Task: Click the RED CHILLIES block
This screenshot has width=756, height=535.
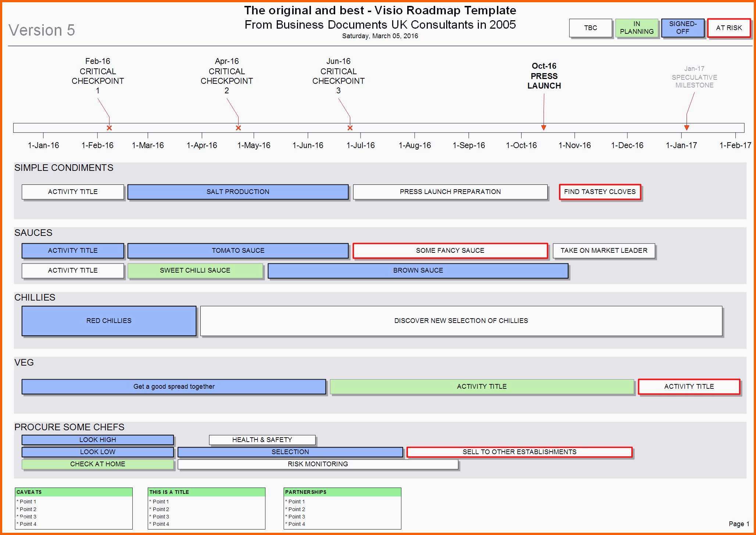Action: [109, 321]
